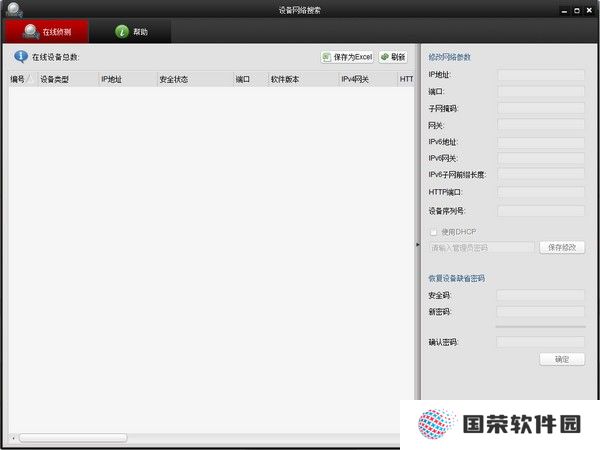This screenshot has width=600, height=450.
Task: Click the application logo icon in title bar
Action: click(x=14, y=10)
